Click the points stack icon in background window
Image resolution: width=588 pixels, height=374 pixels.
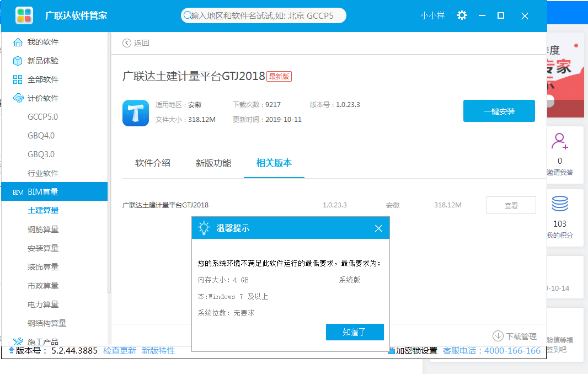(x=560, y=204)
